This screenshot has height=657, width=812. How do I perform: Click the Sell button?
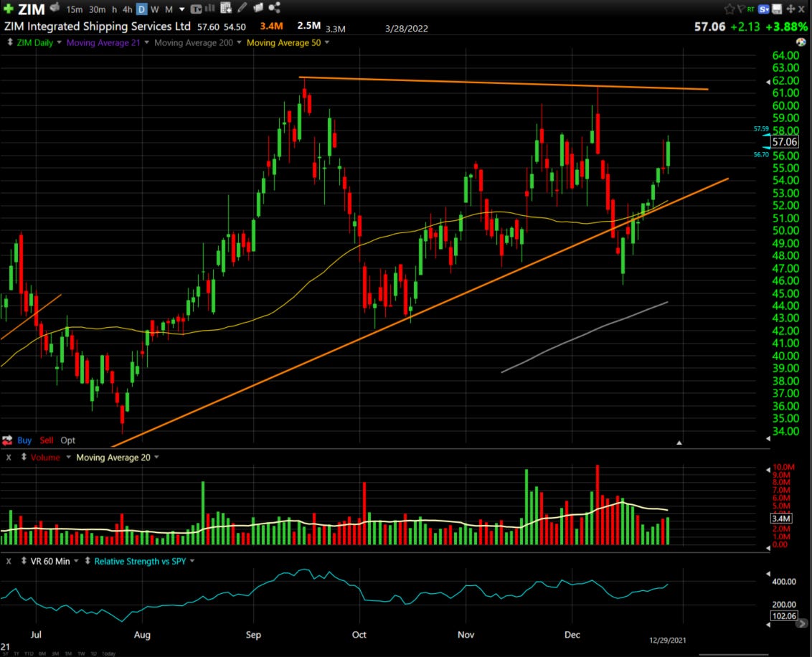(x=47, y=440)
